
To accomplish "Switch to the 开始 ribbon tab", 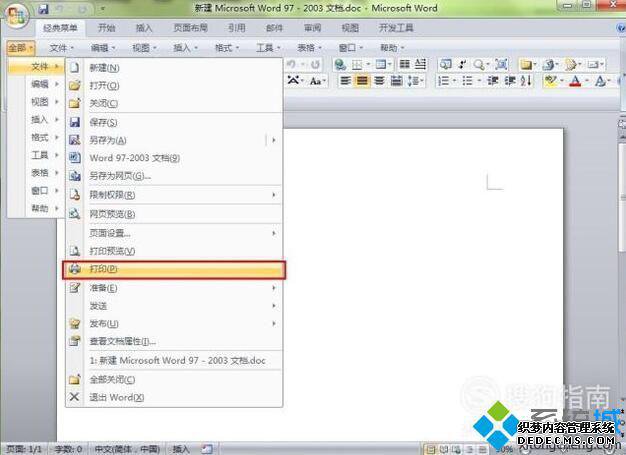I will 107,28.
